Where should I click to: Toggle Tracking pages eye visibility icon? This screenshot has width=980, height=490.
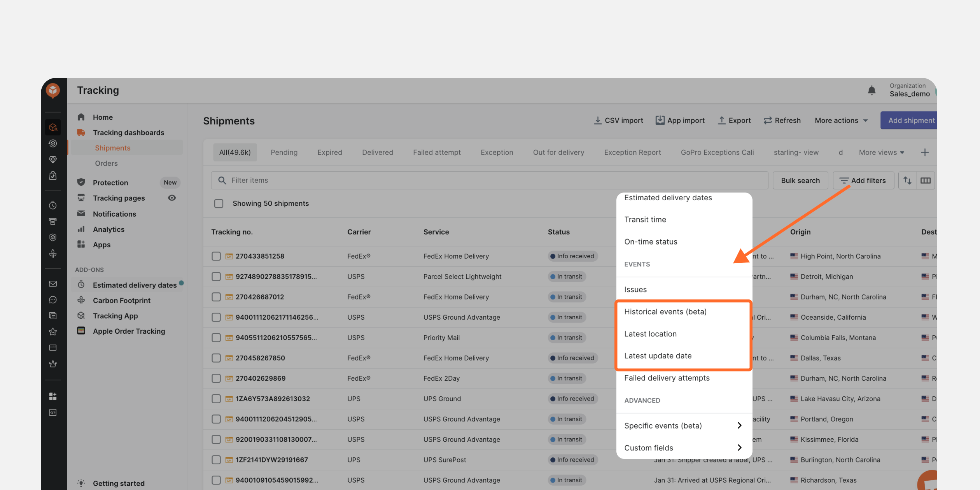pos(171,198)
